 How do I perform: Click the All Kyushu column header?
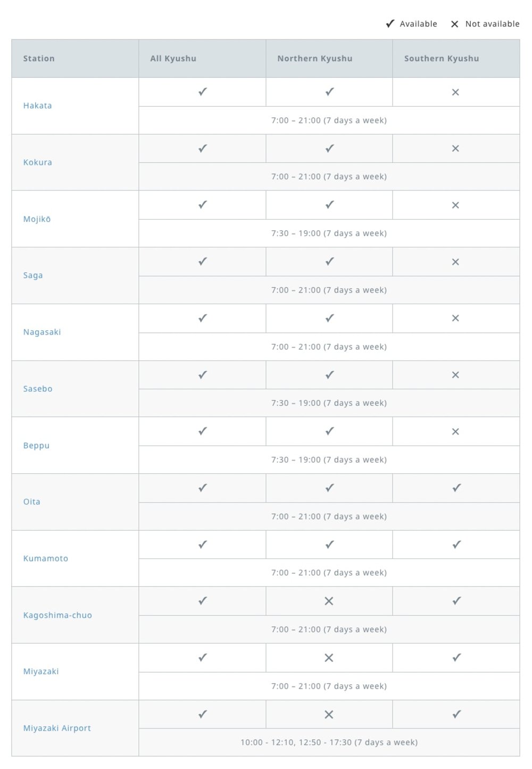pyautogui.click(x=173, y=58)
